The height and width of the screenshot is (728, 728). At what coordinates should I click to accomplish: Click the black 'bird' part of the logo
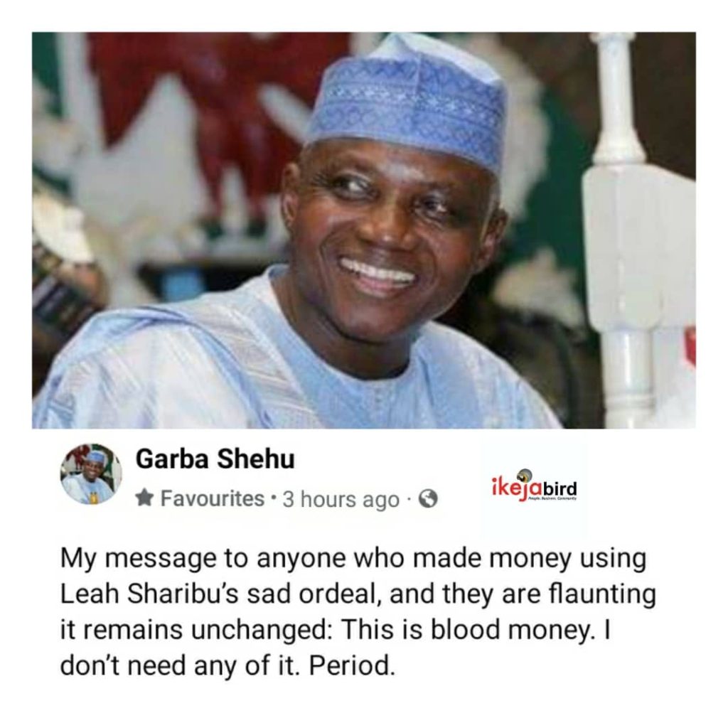click(561, 489)
